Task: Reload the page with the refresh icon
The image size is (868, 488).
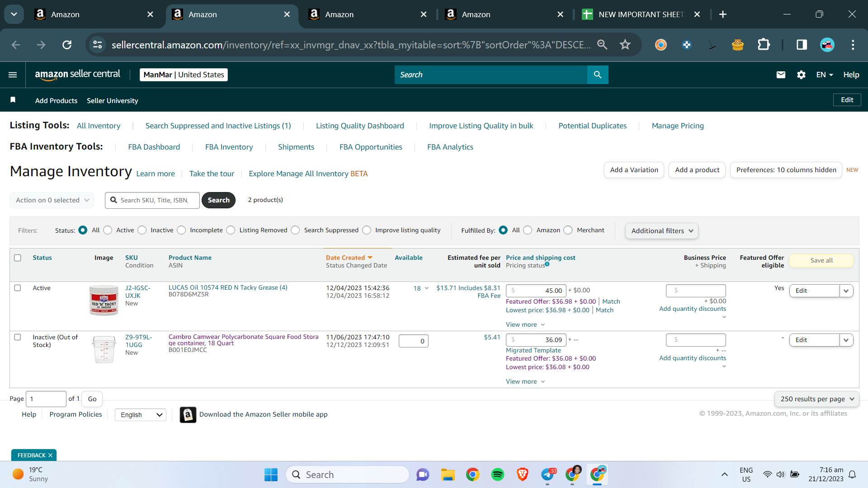Action: (x=67, y=45)
